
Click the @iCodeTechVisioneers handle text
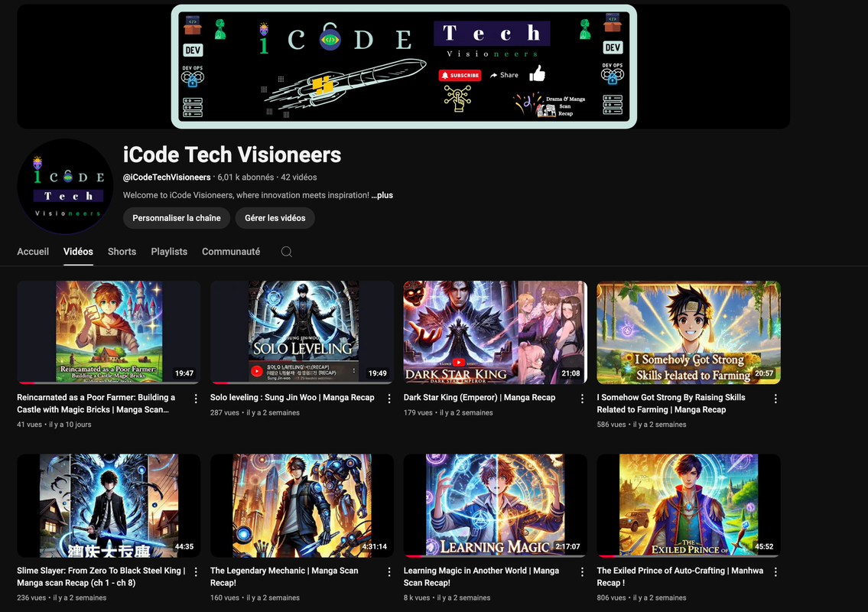[x=167, y=177]
